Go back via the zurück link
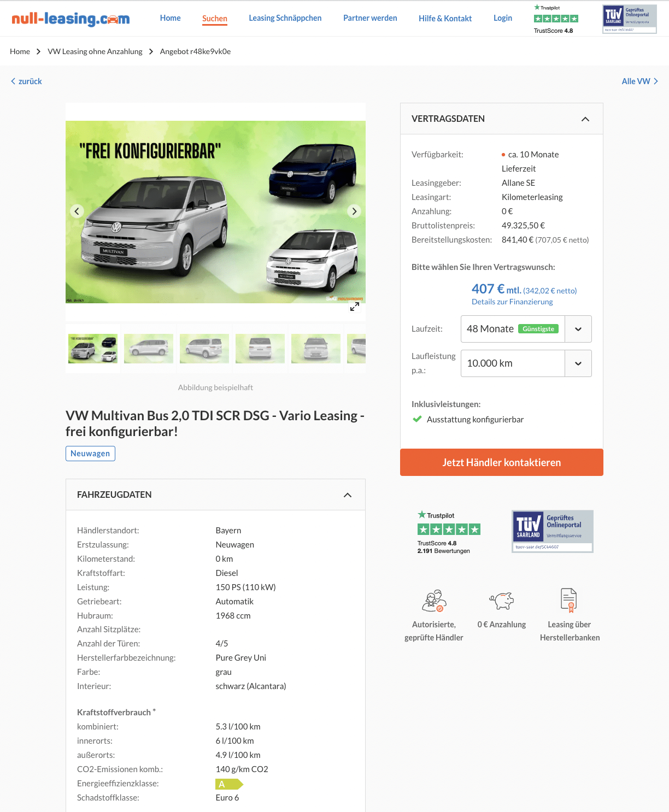Image resolution: width=669 pixels, height=812 pixels. pos(26,81)
